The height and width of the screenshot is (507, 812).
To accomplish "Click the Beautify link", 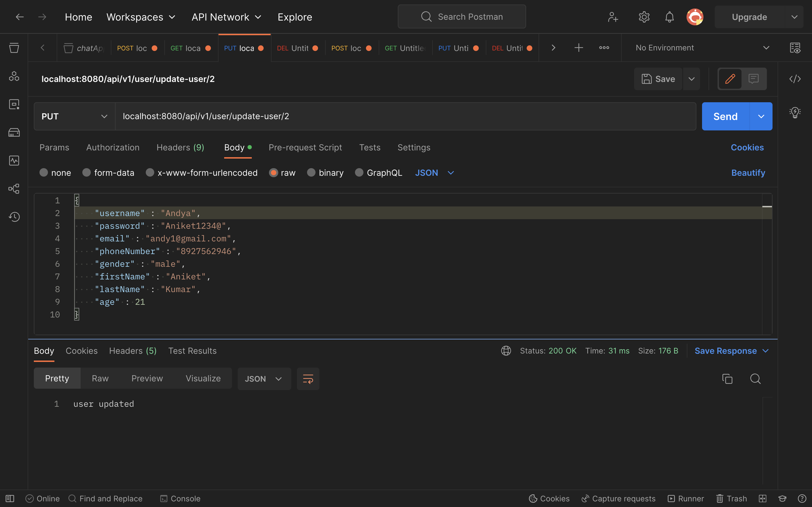I will [x=748, y=172].
